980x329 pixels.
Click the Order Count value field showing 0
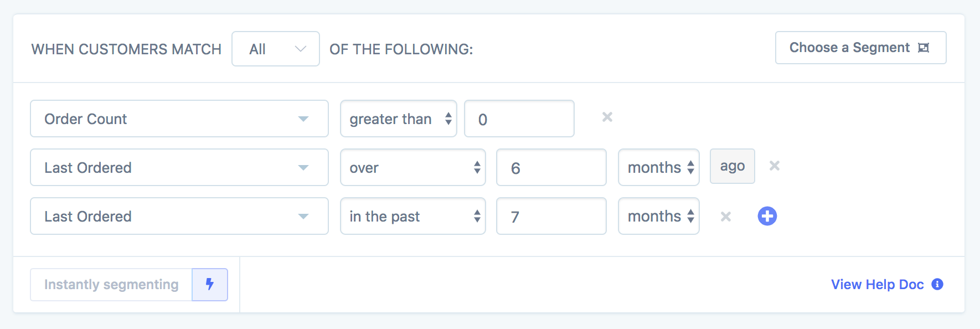519,119
